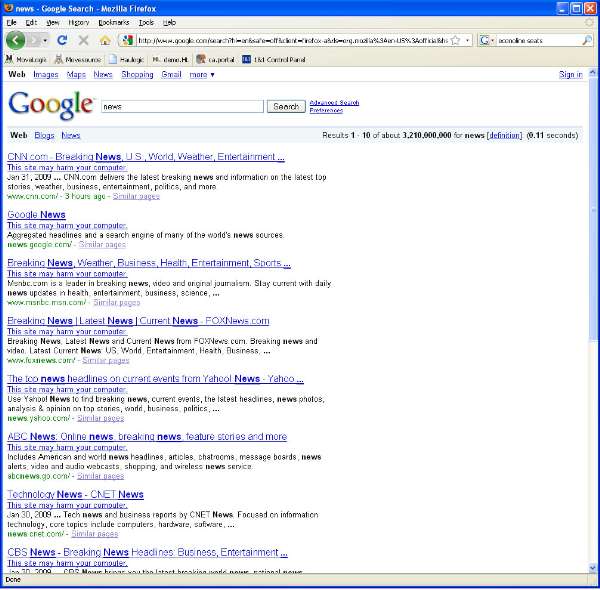Click the grayed Forward arrow button
The width and height of the screenshot is (600, 590).
pos(34,40)
